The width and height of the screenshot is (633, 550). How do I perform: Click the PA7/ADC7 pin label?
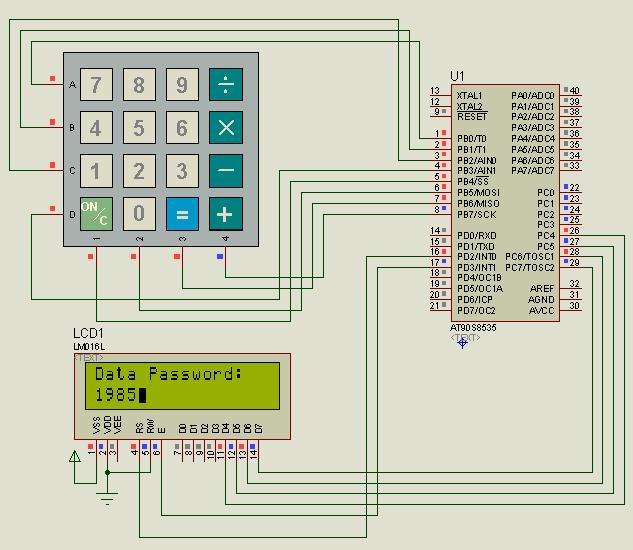pyautogui.click(x=533, y=171)
